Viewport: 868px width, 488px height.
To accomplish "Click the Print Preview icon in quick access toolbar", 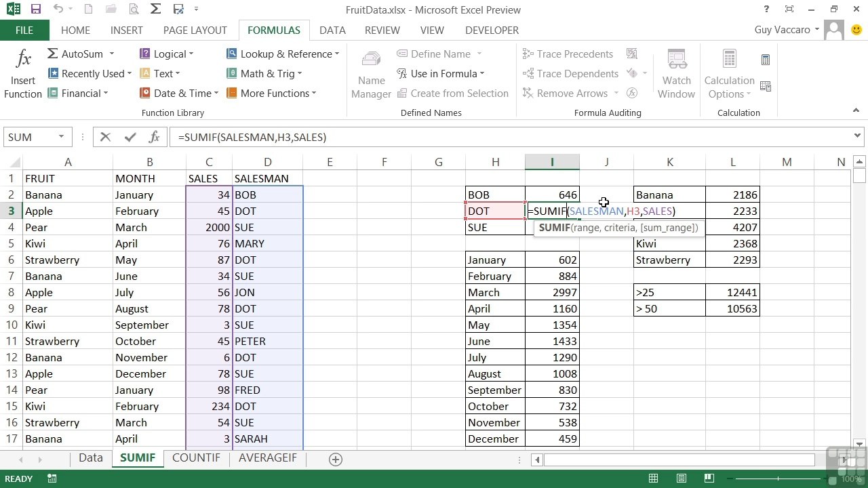I will coord(134,9).
